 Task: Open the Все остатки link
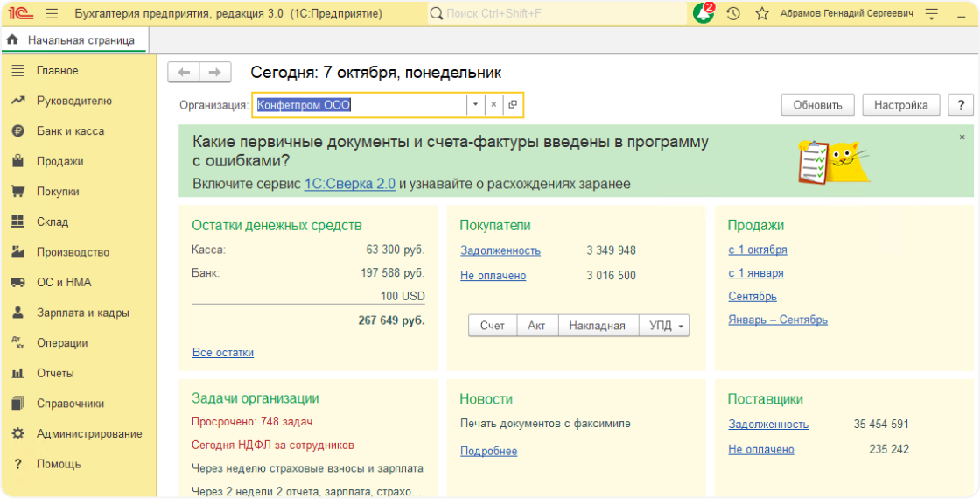(x=223, y=353)
